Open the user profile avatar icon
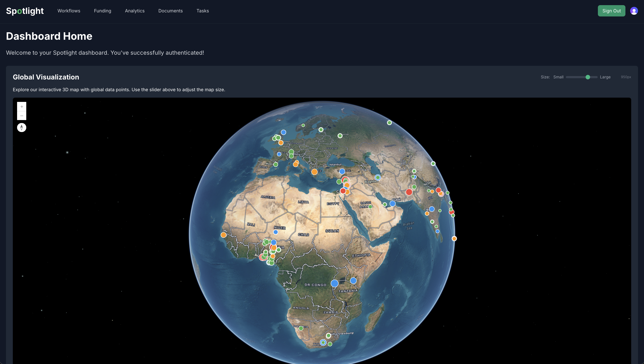The image size is (644, 364). coord(634,11)
